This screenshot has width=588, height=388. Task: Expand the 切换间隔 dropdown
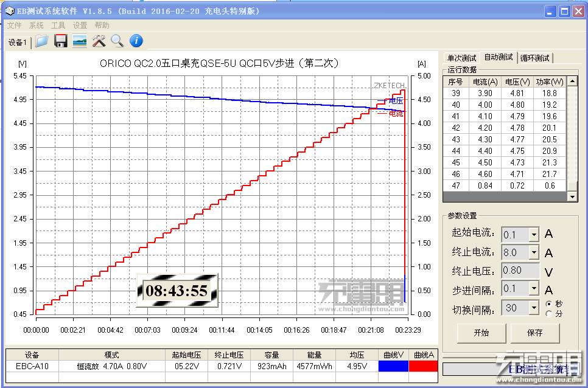click(534, 308)
